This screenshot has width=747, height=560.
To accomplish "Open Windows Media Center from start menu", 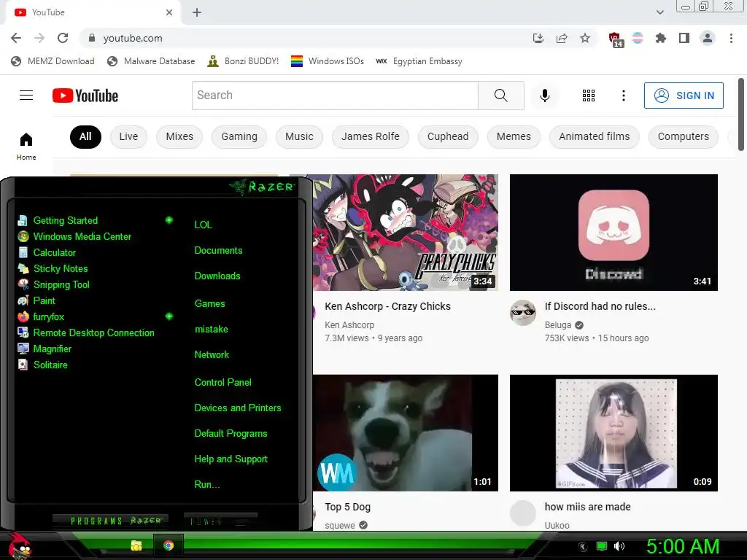I will (74, 236).
